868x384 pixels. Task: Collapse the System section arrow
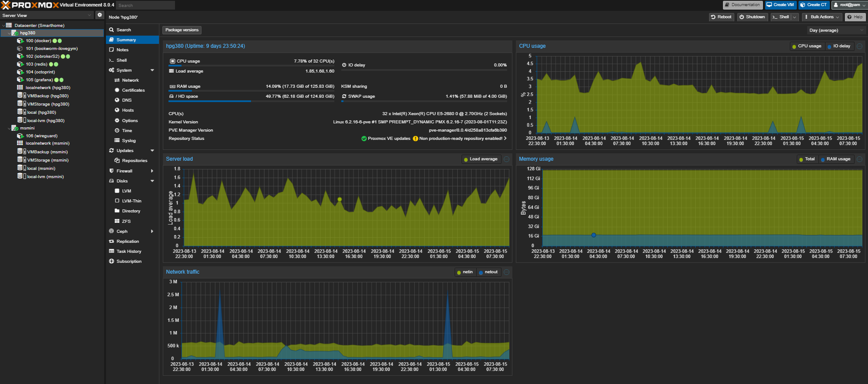tap(152, 70)
